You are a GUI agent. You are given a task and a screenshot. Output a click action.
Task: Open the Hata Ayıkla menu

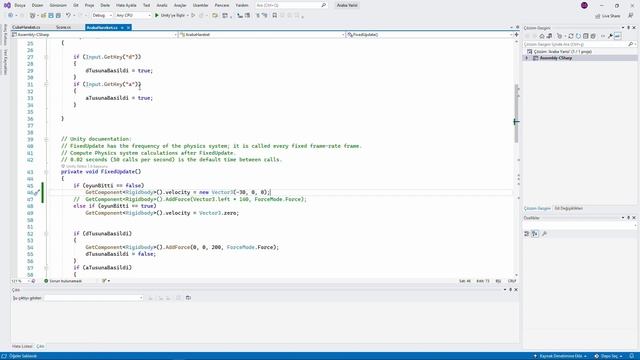click(126, 5)
